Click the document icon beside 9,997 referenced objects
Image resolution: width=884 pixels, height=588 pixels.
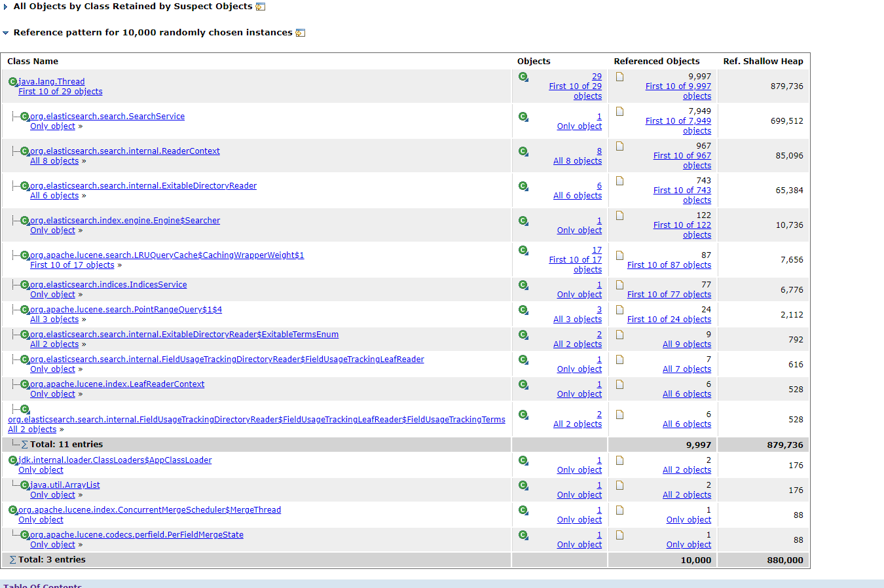point(620,77)
